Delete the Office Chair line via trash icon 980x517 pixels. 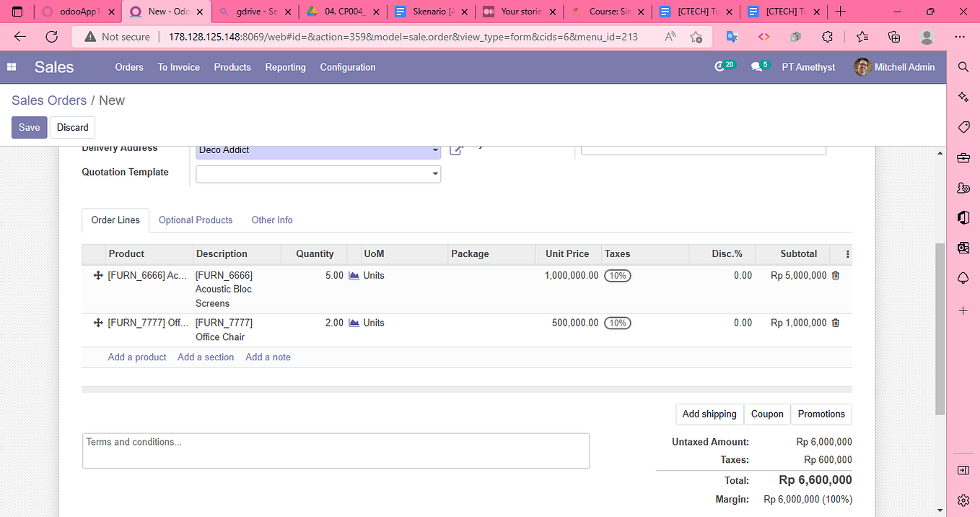(835, 323)
